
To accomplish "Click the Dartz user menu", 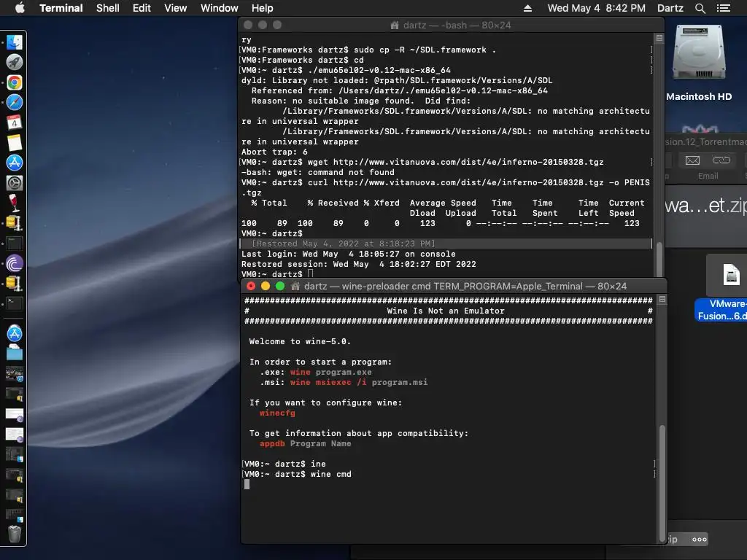I will [x=670, y=8].
